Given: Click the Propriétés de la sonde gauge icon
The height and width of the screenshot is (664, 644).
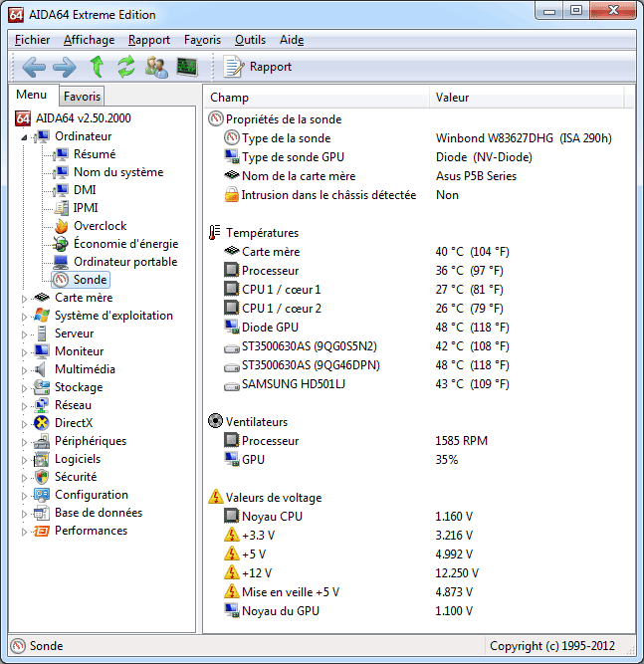Looking at the screenshot, I should pyautogui.click(x=216, y=119).
